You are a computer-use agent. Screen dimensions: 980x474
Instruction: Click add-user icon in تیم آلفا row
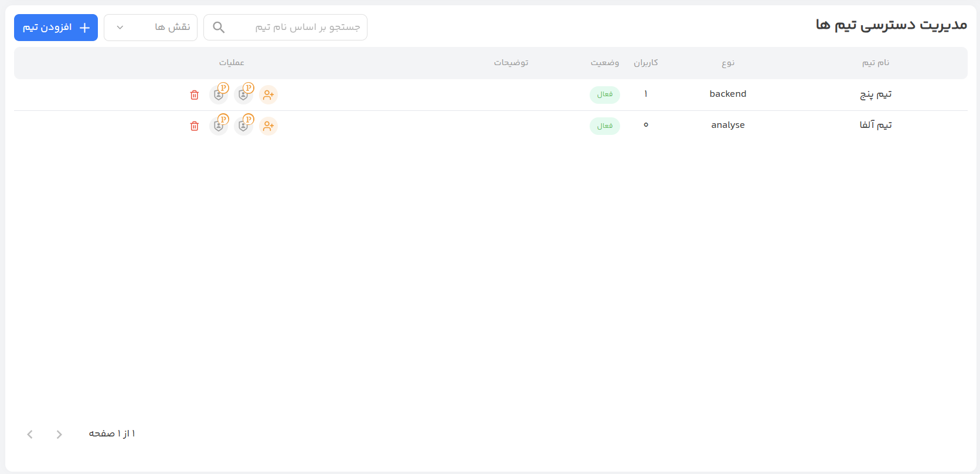click(x=268, y=126)
